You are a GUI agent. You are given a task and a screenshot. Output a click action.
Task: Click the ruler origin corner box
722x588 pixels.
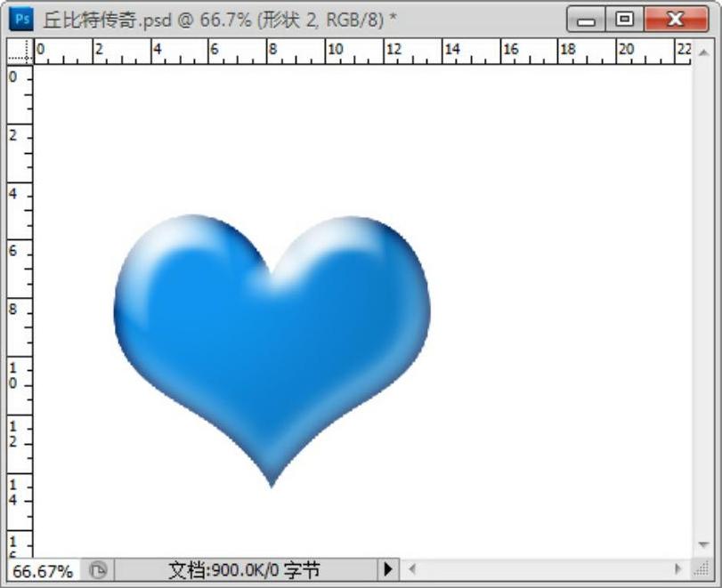click(20, 52)
